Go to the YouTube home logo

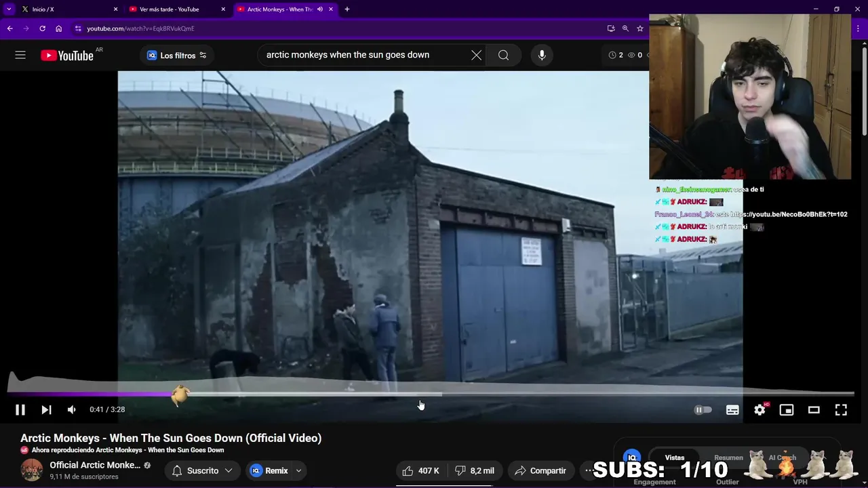(67, 56)
